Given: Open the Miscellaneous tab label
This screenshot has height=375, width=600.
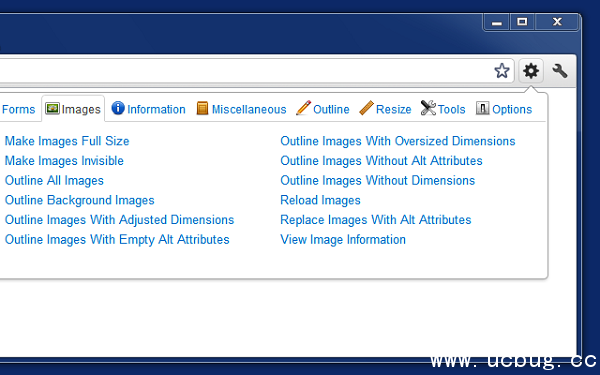Looking at the screenshot, I should pos(249,109).
